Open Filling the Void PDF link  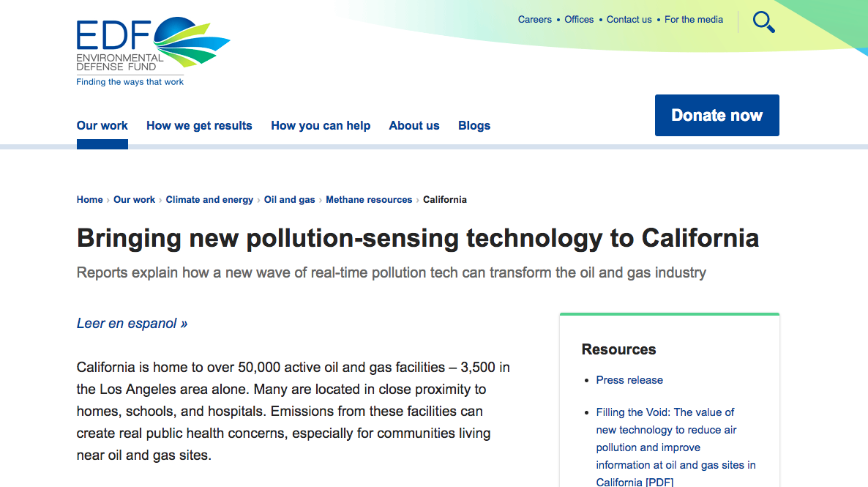(676, 447)
